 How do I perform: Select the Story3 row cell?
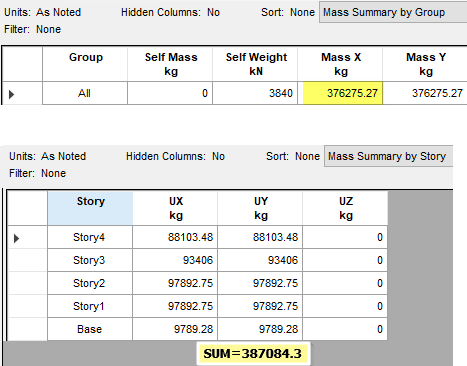click(x=90, y=260)
